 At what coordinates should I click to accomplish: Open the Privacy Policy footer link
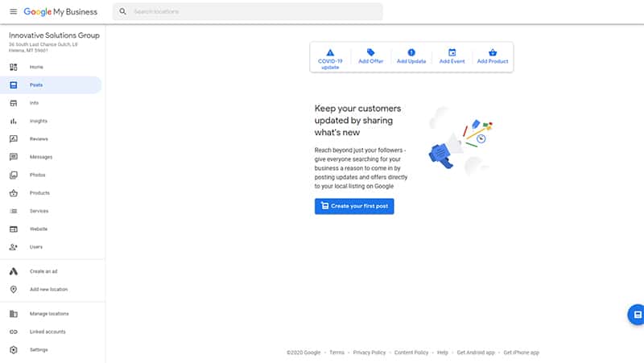click(369, 353)
